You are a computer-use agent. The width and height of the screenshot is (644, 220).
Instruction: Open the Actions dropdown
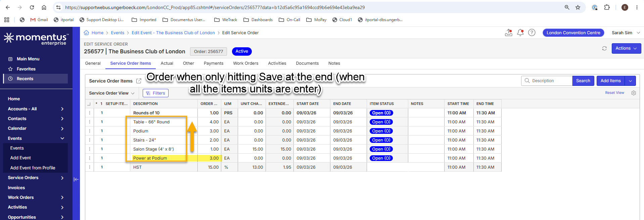(626, 48)
